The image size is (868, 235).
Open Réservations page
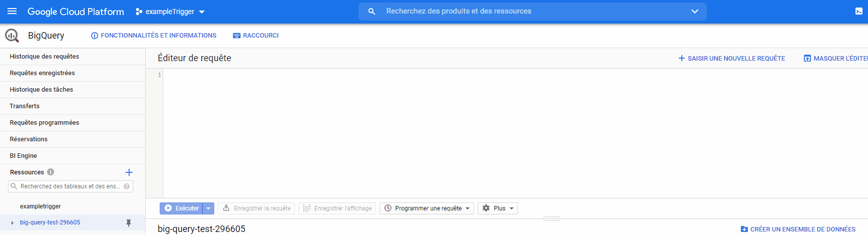[x=73, y=139]
